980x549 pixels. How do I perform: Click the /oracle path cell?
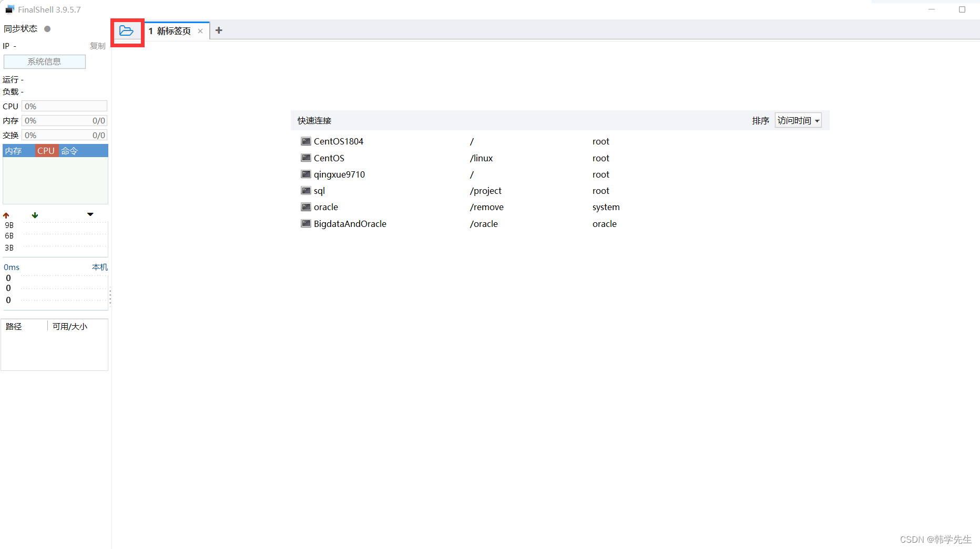click(484, 224)
